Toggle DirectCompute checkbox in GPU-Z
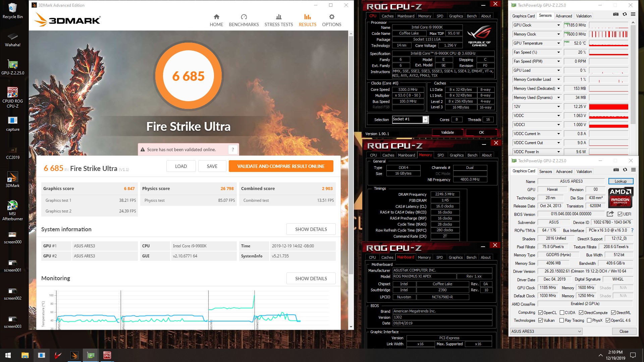 point(581,312)
